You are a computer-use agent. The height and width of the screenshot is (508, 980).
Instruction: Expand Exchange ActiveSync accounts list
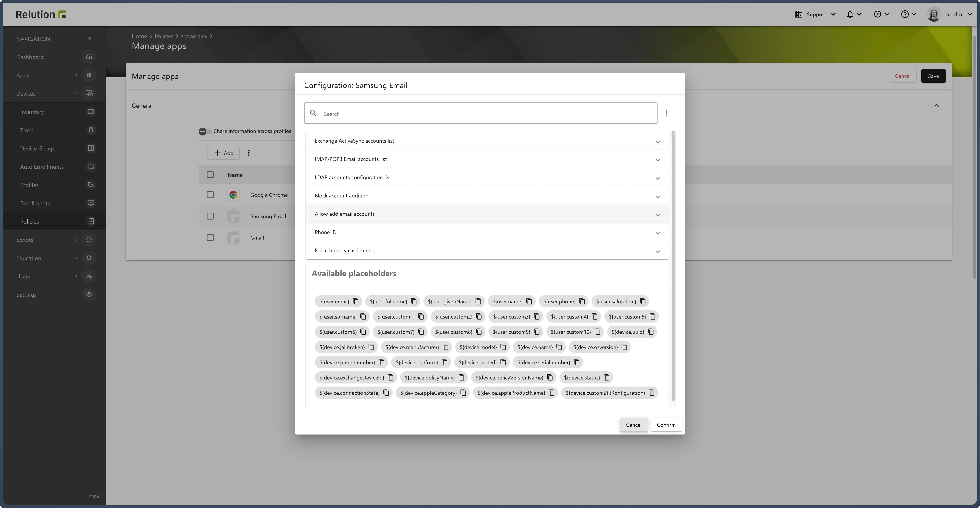coord(487,141)
